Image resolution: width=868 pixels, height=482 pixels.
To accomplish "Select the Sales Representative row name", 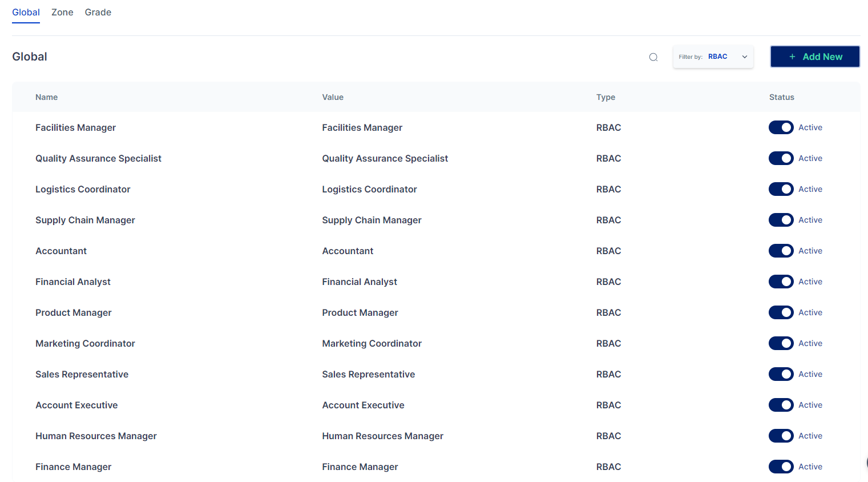I will (82, 374).
